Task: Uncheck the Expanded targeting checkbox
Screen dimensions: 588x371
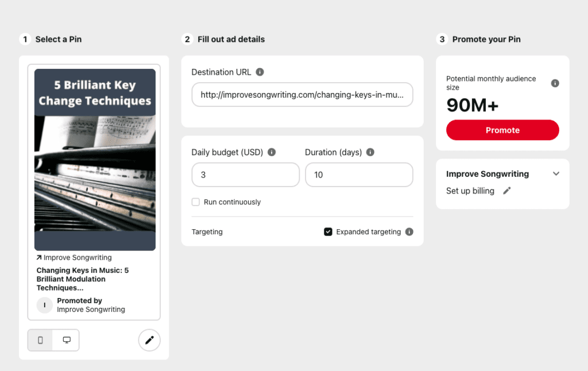Action: point(328,232)
